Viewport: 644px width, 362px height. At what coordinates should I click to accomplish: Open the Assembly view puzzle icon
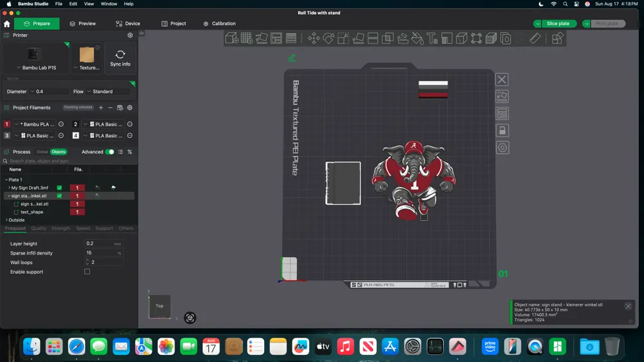click(557, 38)
